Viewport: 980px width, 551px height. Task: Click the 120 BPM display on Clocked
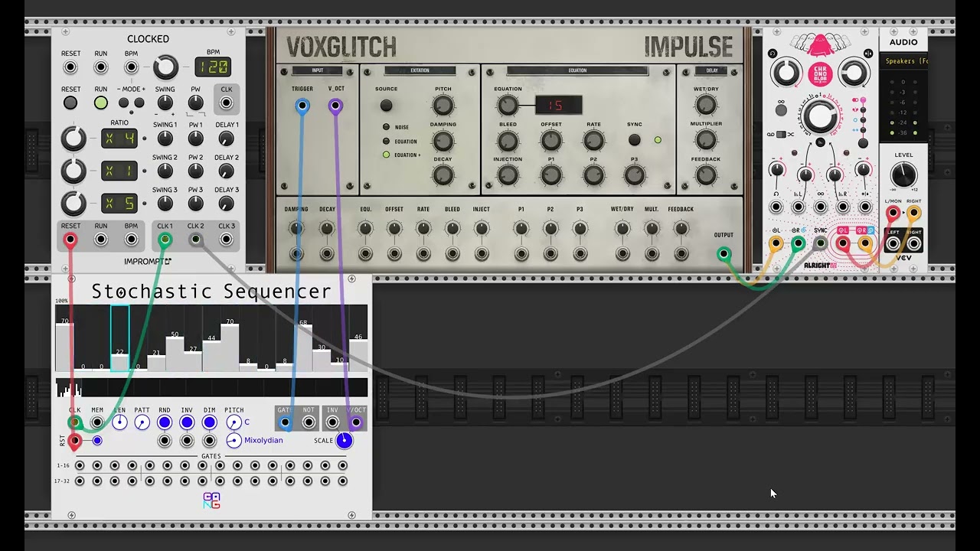click(212, 67)
